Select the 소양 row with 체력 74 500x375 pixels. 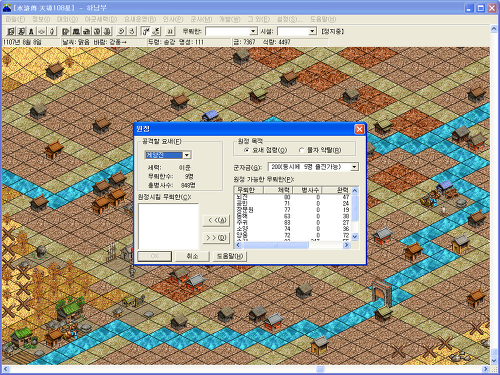(293, 229)
